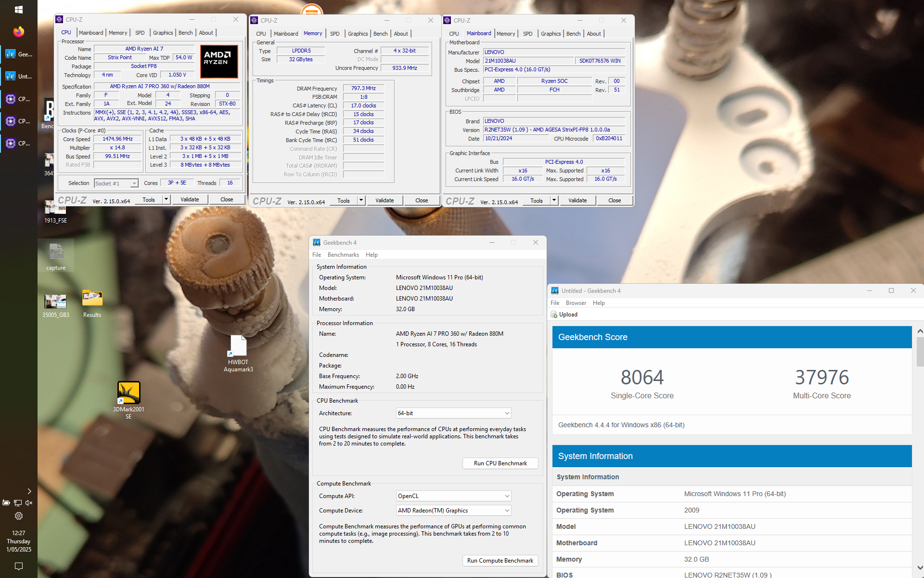
Task: Open the capture desktop icon
Action: (x=56, y=256)
